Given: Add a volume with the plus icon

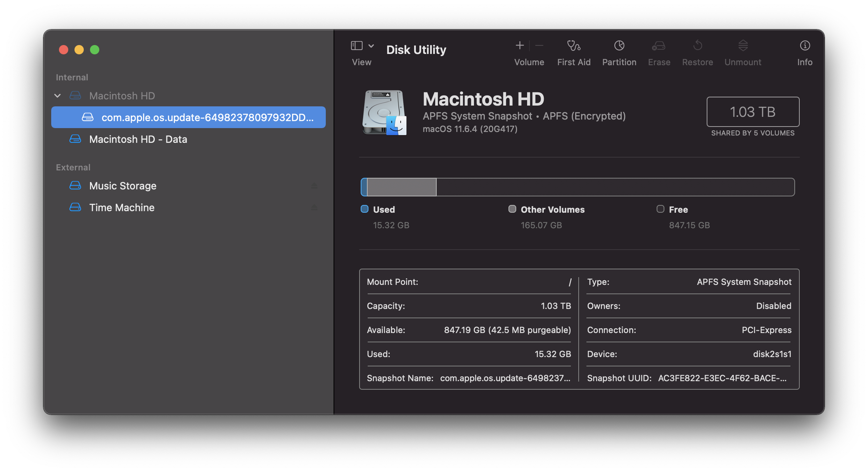Looking at the screenshot, I should 520,46.
